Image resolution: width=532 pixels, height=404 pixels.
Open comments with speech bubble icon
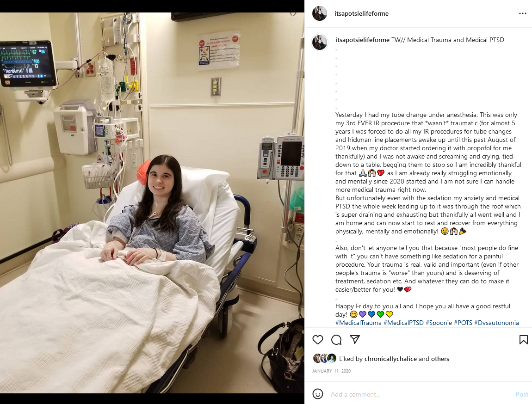pyautogui.click(x=336, y=340)
